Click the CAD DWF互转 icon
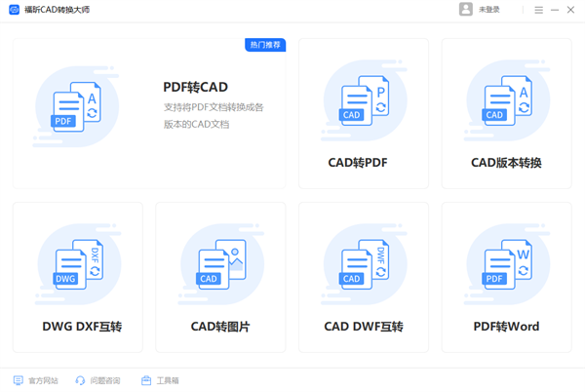The image size is (585, 392). tap(364, 264)
